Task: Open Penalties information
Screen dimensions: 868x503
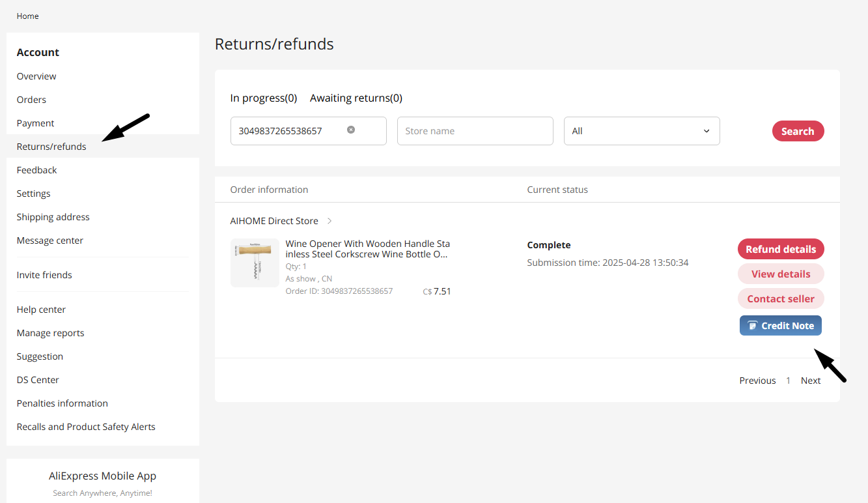Action: (62, 403)
